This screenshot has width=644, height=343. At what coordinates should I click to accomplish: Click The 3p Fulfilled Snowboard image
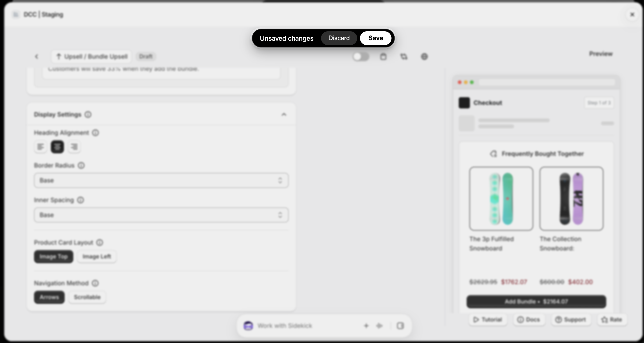point(501,199)
